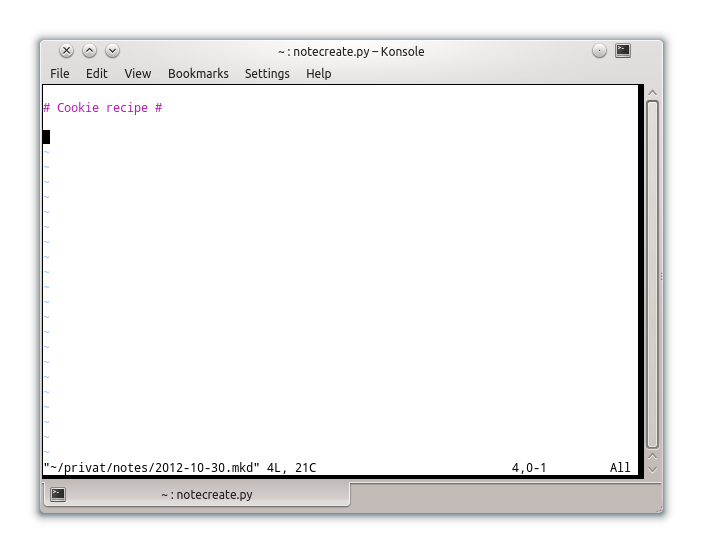Open the Settings menu
This screenshot has width=703, height=553.
pyautogui.click(x=267, y=74)
